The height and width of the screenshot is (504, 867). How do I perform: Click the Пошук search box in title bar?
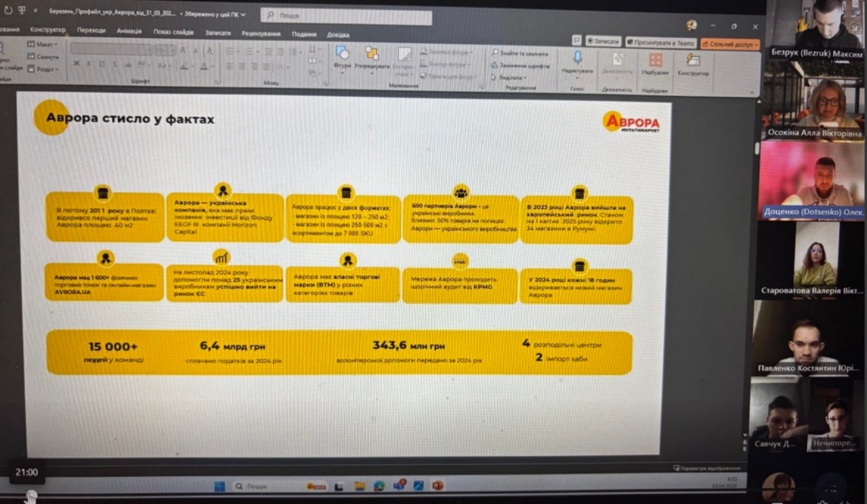point(345,16)
